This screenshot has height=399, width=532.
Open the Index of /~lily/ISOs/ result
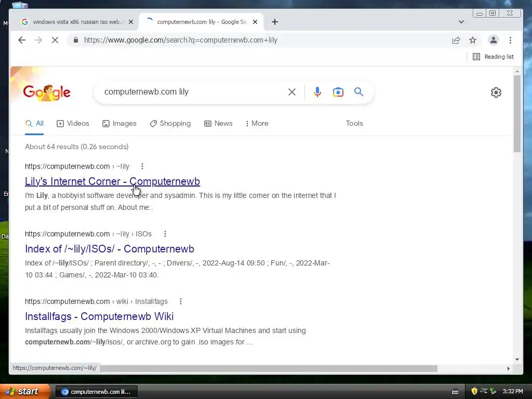tap(109, 249)
